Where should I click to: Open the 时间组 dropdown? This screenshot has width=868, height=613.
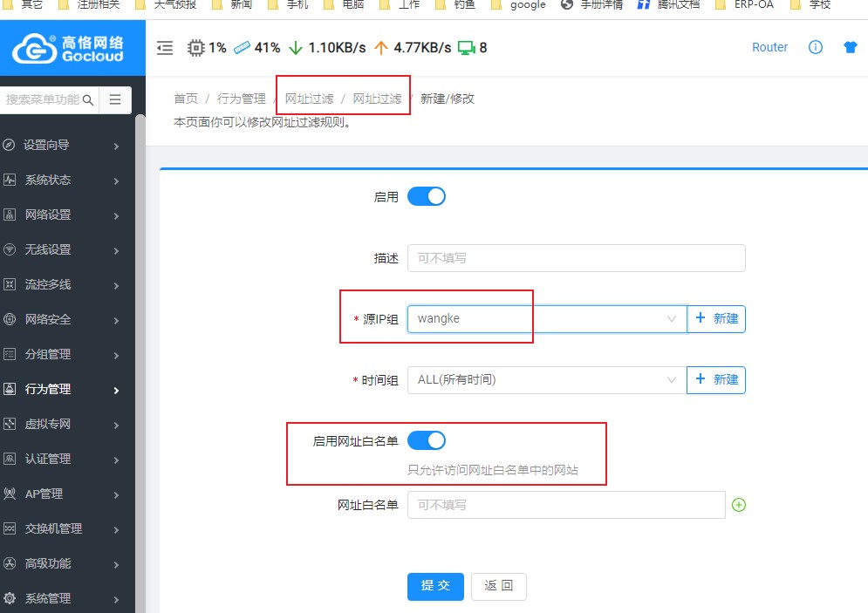click(x=547, y=380)
